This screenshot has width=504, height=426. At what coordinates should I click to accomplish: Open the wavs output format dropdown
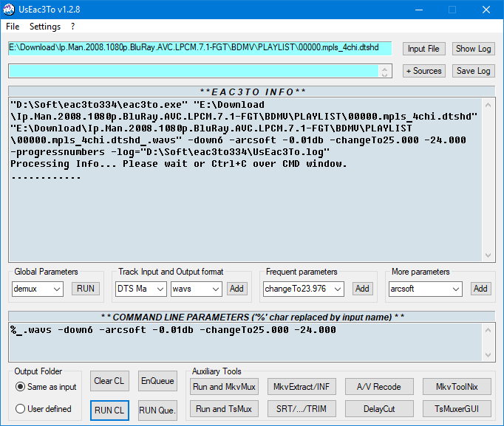(x=196, y=289)
